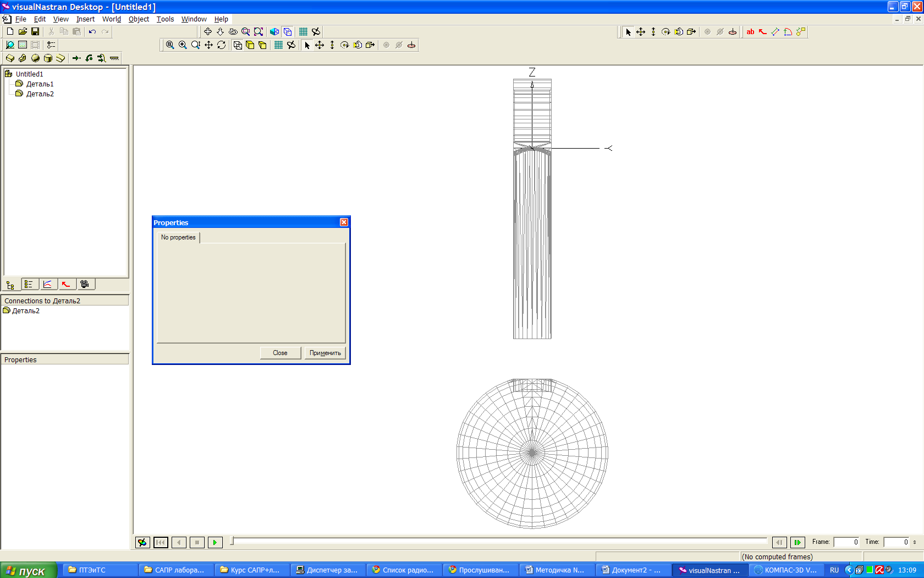The width and height of the screenshot is (924, 578).
Task: Click the Zoom to Extents icon in top toolbar
Action: pyautogui.click(x=258, y=32)
